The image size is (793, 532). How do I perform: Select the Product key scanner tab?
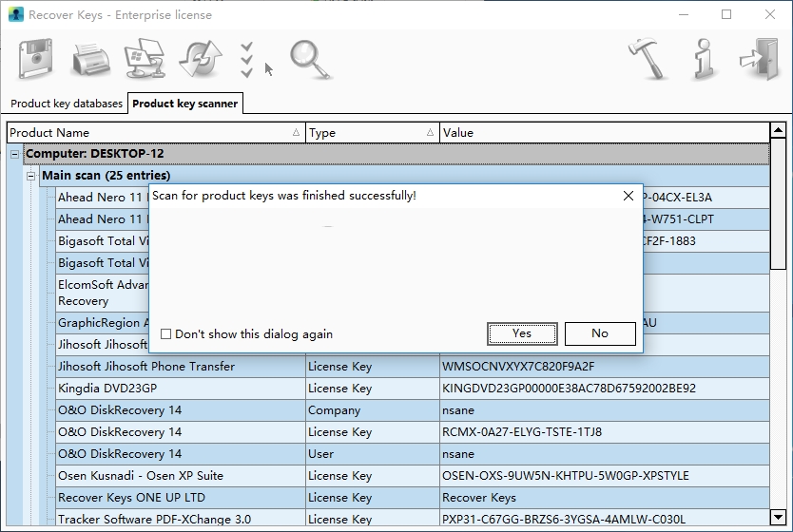[185, 104]
